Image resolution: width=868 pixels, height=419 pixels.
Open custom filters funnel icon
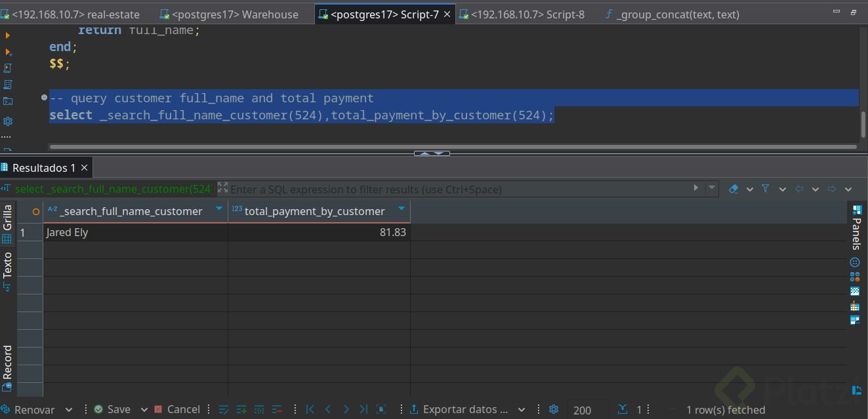766,189
